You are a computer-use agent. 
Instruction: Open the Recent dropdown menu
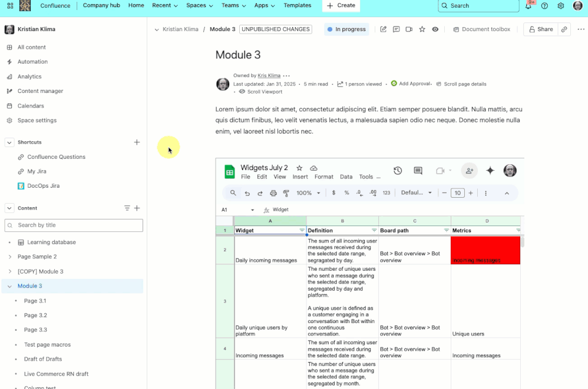pos(164,6)
